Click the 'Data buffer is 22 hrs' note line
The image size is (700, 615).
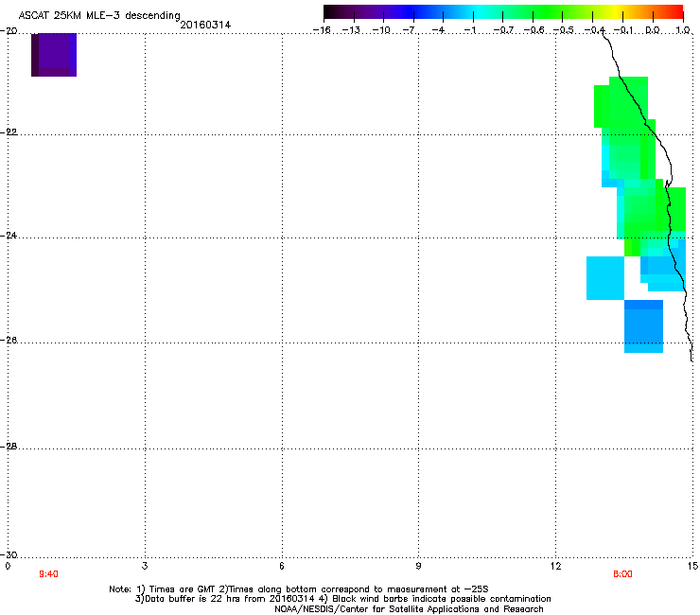click(x=342, y=599)
